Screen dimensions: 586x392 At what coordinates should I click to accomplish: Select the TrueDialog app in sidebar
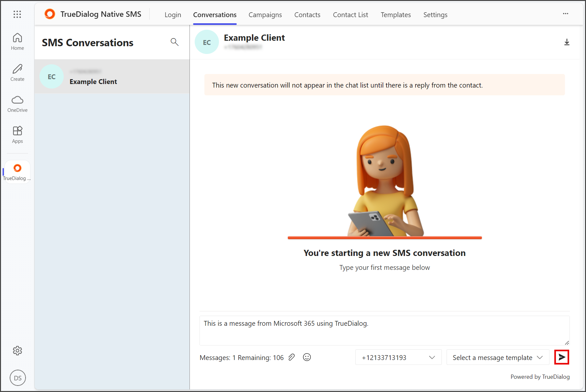[17, 172]
